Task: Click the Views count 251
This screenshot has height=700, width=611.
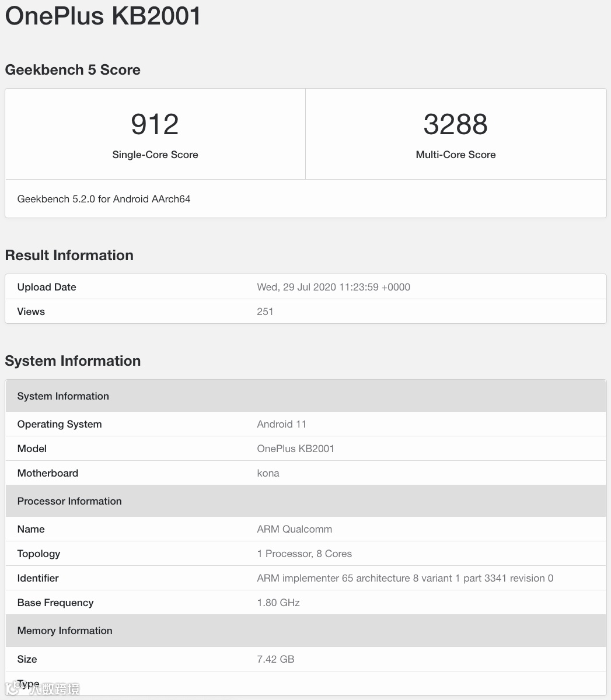Action: [x=265, y=311]
